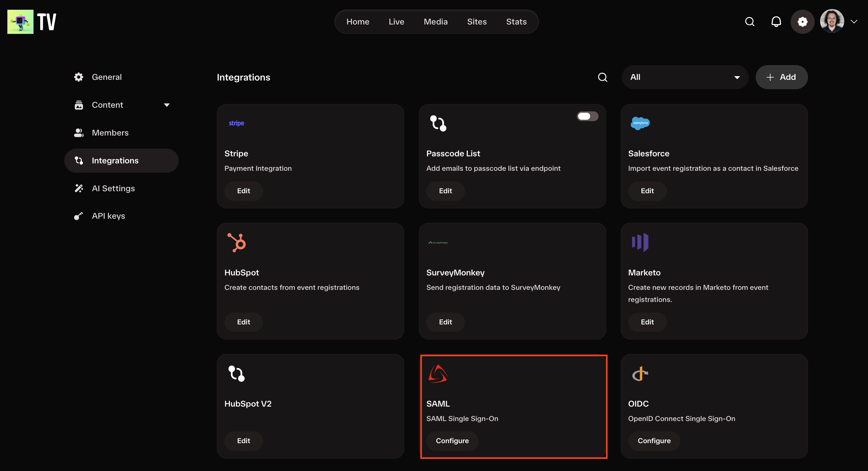
Task: Click the HubSpot V2 connector icon
Action: pyautogui.click(x=236, y=374)
